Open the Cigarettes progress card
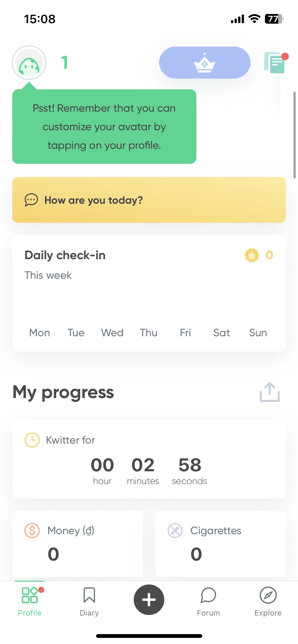 click(220, 544)
